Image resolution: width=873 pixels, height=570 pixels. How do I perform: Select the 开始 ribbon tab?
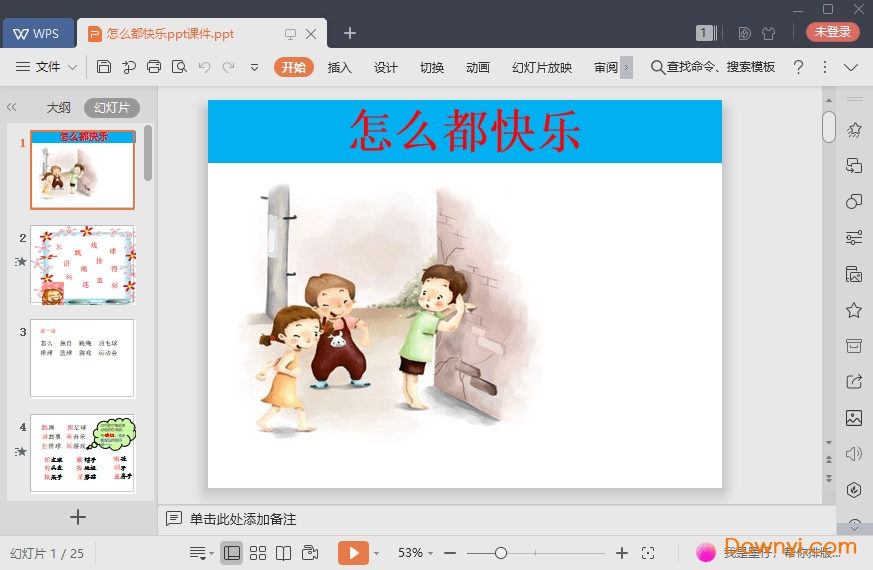pos(293,67)
